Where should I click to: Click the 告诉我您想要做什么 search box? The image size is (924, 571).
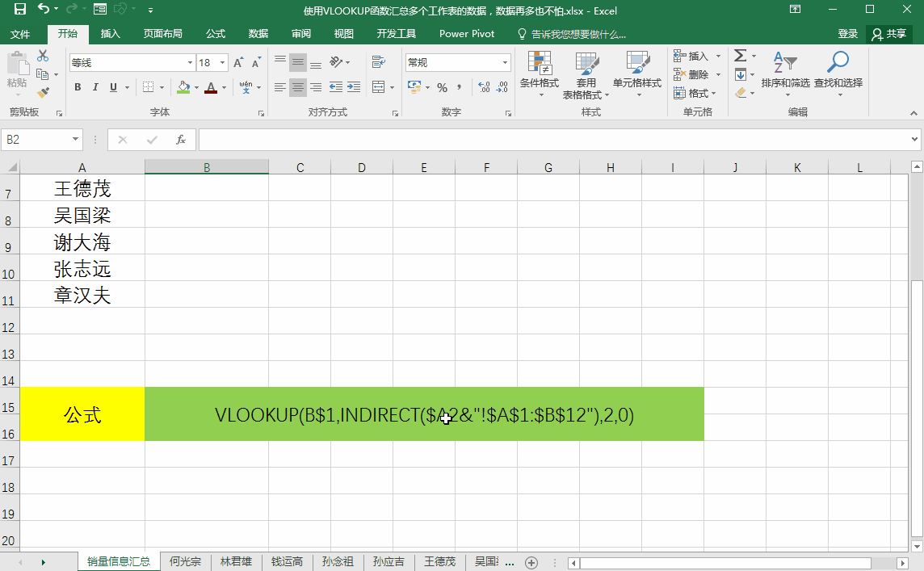coord(572,34)
